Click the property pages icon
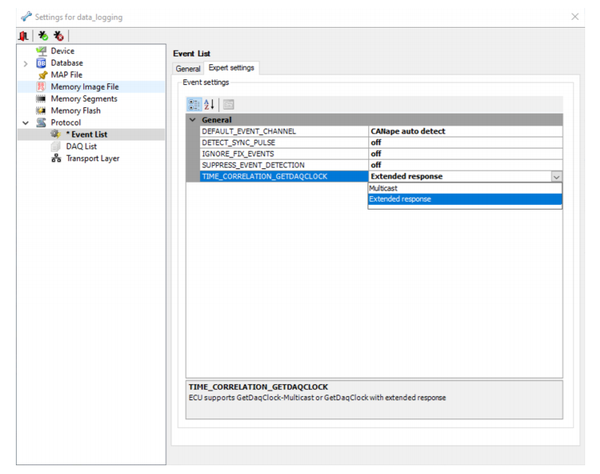This screenshot has width=600, height=474. point(229,104)
